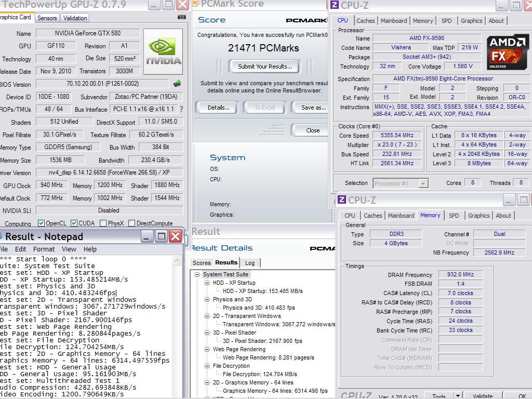Screen dimensions: 532x399
Task: Open the SPD tab in the CPU-Z Memory window
Action: [454, 216]
